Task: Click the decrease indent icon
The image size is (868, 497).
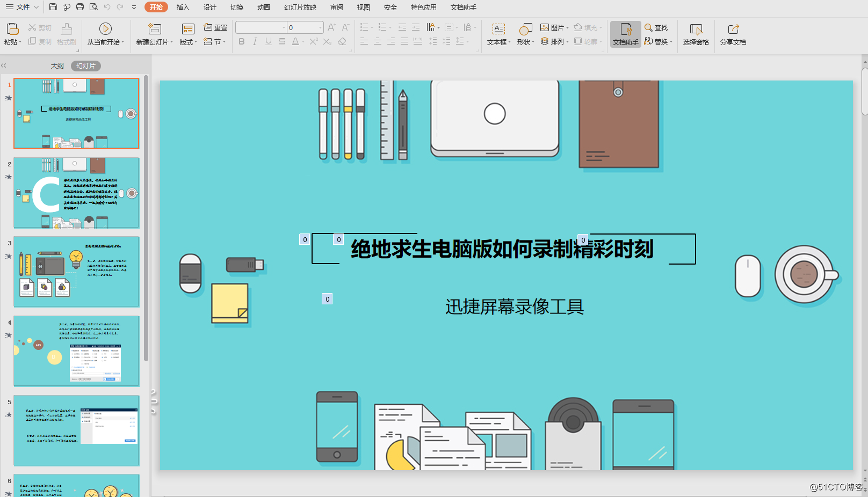Action: (402, 27)
